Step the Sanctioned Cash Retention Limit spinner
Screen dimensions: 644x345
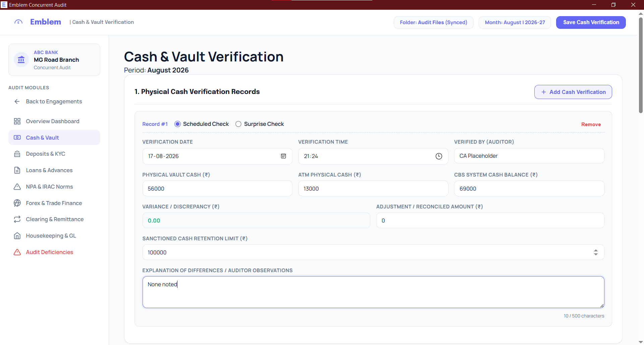(x=596, y=252)
